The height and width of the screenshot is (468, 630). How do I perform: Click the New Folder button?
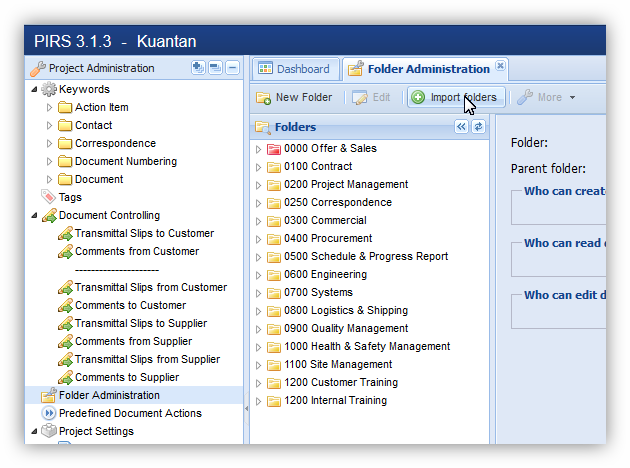point(295,97)
